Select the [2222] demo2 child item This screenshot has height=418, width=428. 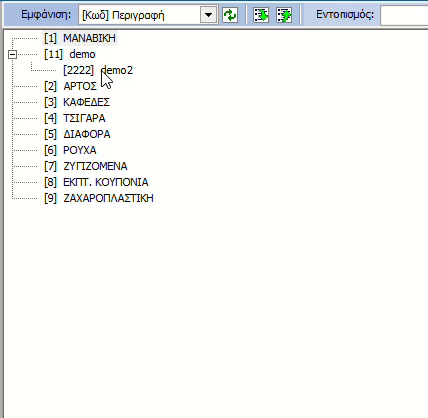[98, 70]
